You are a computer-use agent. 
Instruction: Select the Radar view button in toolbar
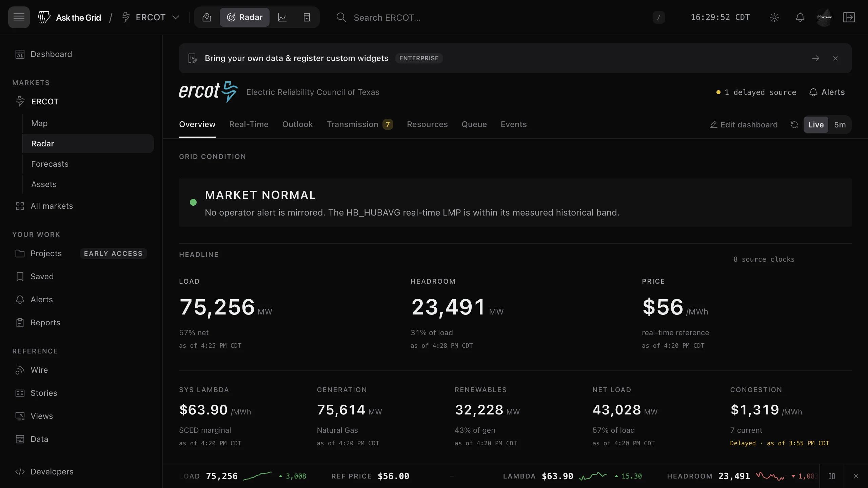click(x=244, y=17)
